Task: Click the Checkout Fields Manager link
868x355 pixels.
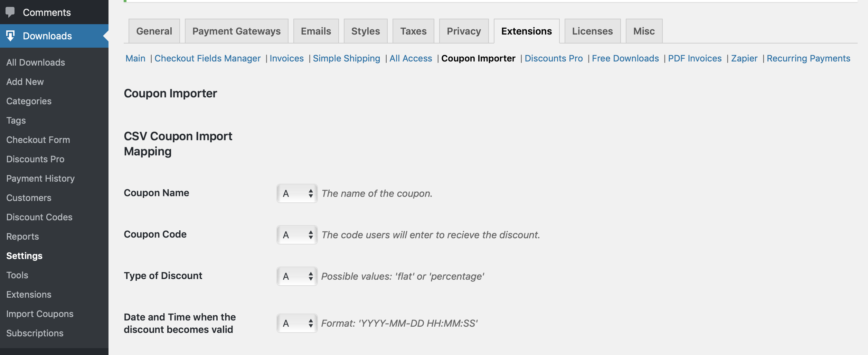Action: 207,58
